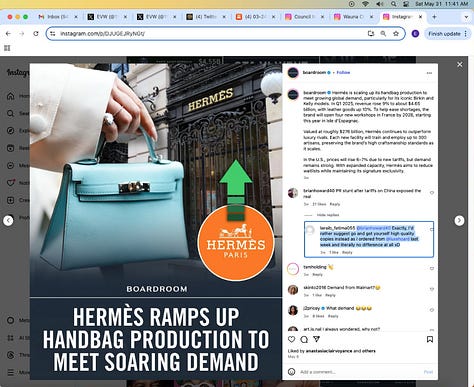Viewport: 474px width, 387px height.
Task: Close the active Instagram tab
Action: [x=420, y=17]
